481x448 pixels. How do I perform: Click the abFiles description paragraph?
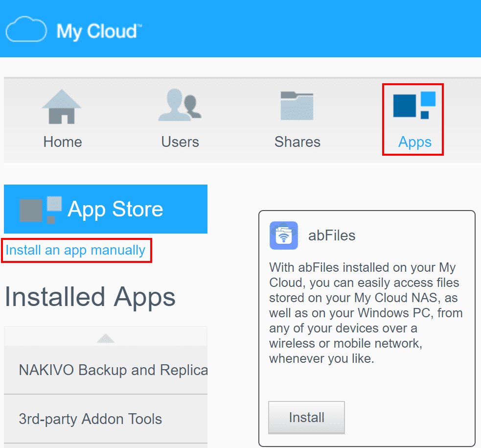pos(366,313)
